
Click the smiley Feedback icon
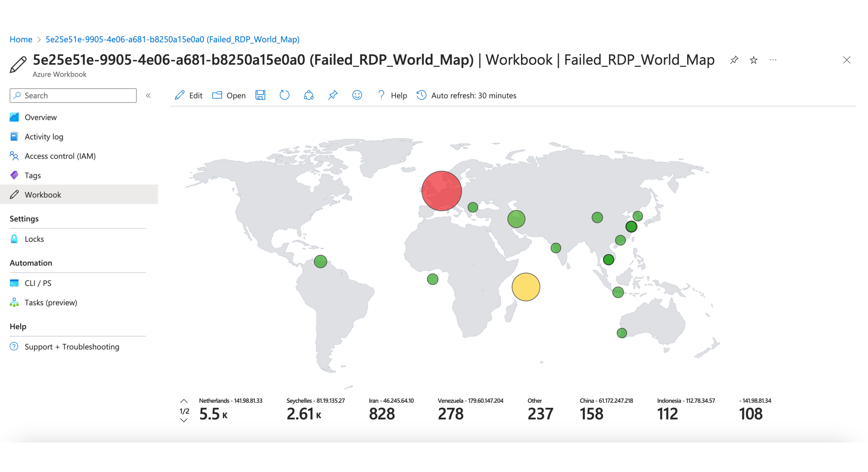click(x=357, y=95)
